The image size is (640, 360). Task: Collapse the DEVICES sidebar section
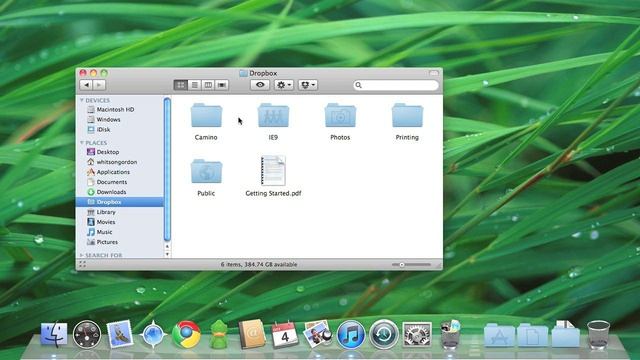click(x=82, y=100)
